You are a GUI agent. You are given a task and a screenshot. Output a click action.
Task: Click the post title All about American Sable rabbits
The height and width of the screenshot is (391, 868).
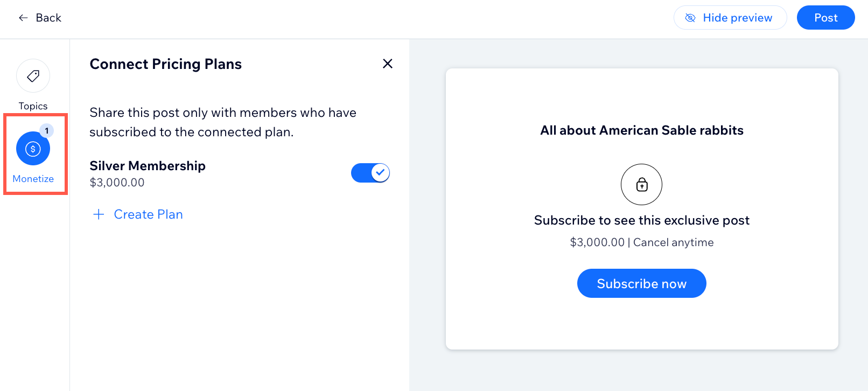642,130
